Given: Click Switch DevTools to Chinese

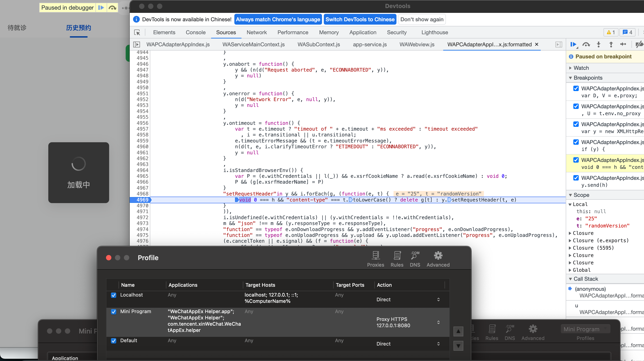Looking at the screenshot, I should click(x=360, y=19).
